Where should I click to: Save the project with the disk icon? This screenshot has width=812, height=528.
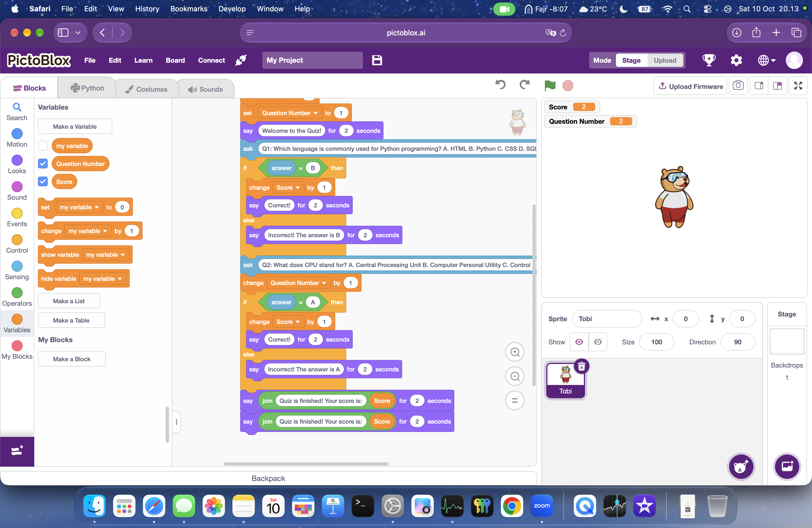click(x=377, y=60)
